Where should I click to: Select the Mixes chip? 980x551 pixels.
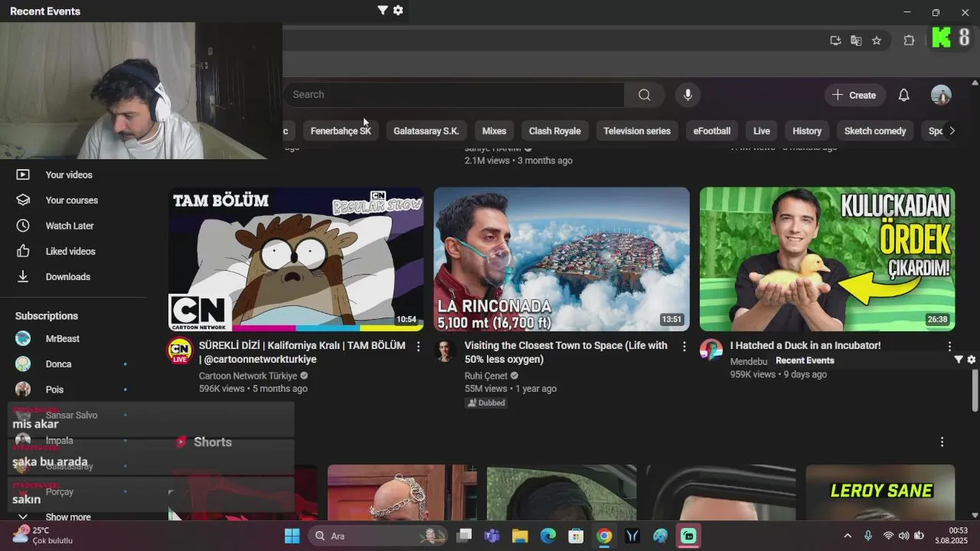494,131
